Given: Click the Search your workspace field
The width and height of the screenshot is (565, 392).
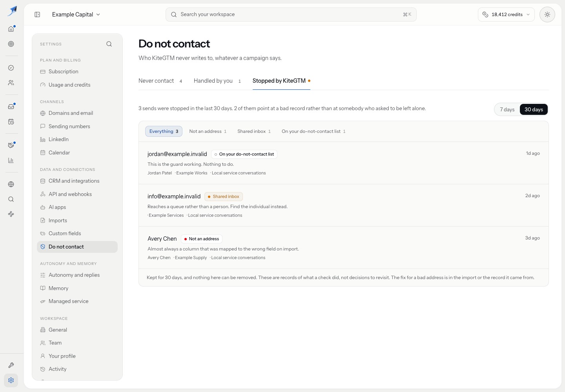Looking at the screenshot, I should [291, 15].
